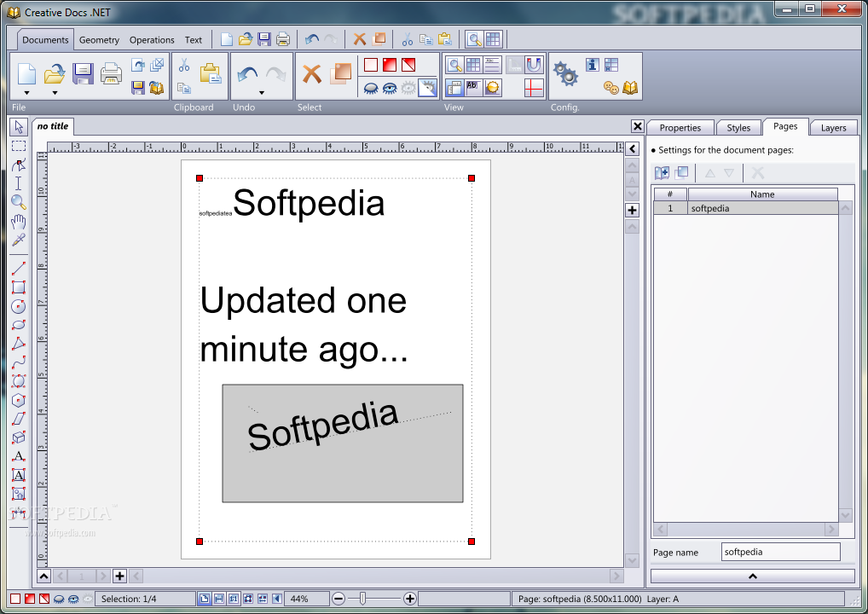Select the 'no title' document tab
868x614 pixels.
[53, 126]
